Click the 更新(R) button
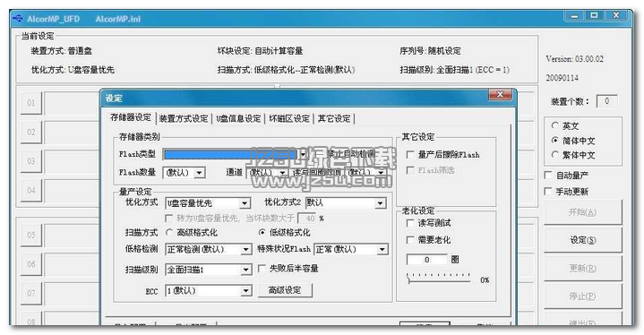This screenshot has width=644, height=335. point(582,268)
